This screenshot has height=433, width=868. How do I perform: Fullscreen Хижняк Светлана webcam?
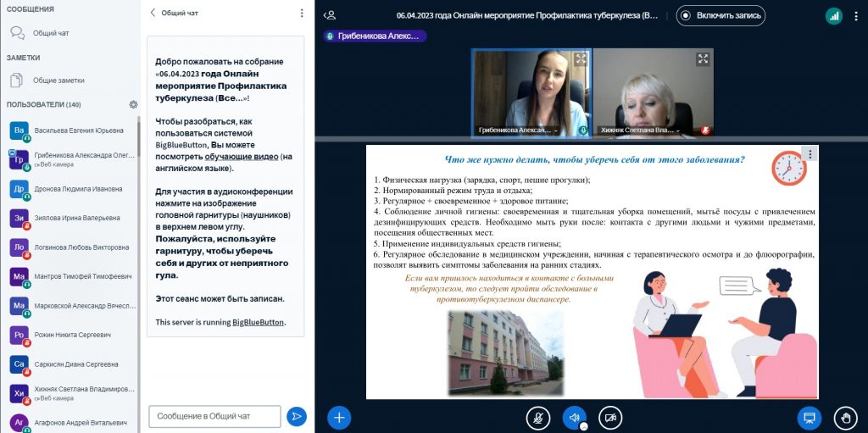click(703, 58)
